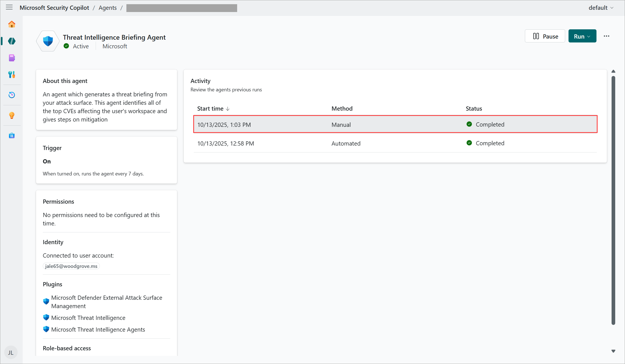The image size is (625, 364).
Task: Open the build tools sidebar icon
Action: pyautogui.click(x=12, y=74)
